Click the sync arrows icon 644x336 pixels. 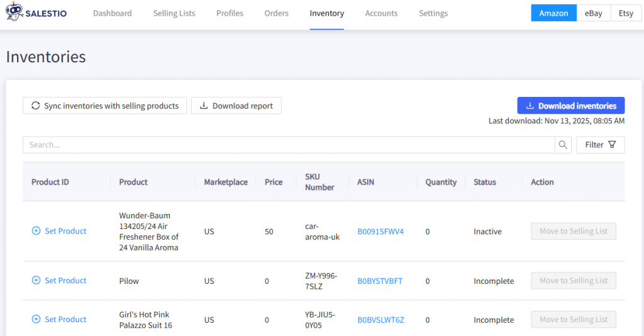[36, 106]
